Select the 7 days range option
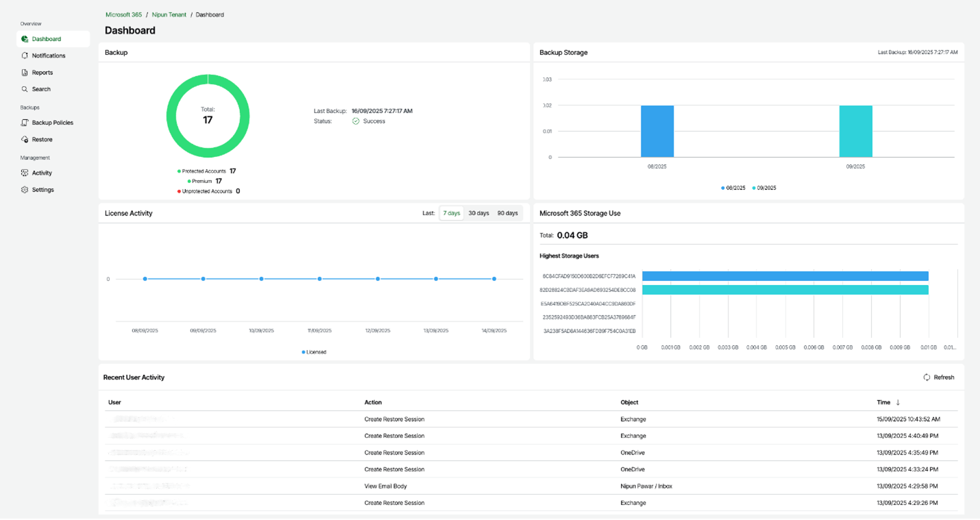 pyautogui.click(x=452, y=213)
